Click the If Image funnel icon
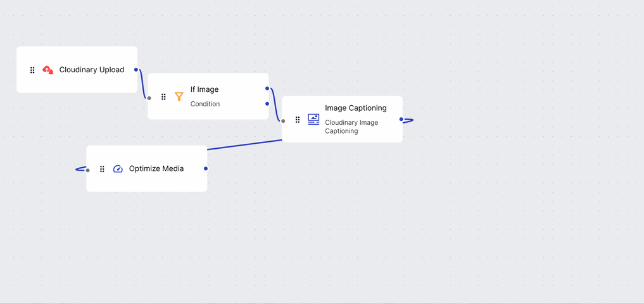This screenshot has width=644, height=304. (179, 96)
